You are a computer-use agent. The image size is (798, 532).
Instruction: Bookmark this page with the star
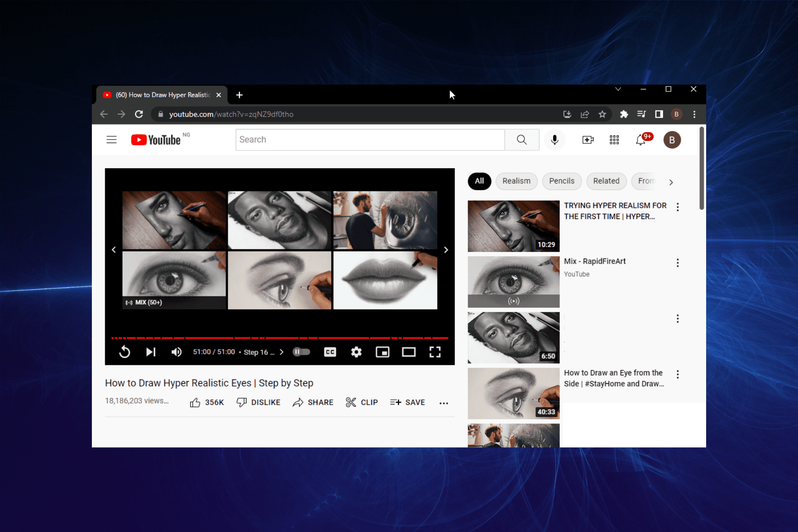tap(602, 114)
